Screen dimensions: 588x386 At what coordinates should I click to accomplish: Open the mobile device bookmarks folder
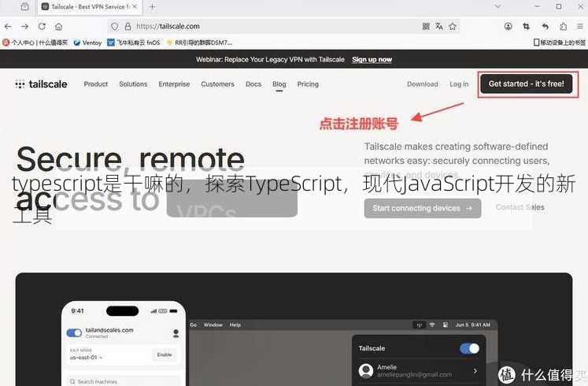(x=559, y=43)
